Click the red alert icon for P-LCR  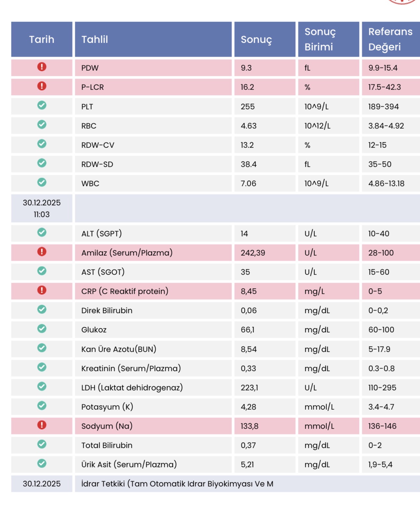click(42, 86)
